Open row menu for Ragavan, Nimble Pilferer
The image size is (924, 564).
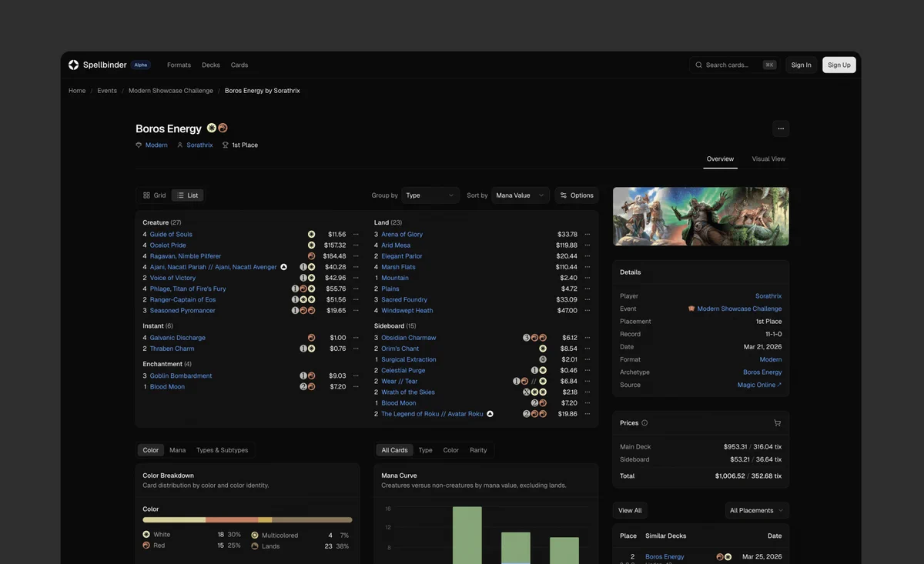click(356, 256)
